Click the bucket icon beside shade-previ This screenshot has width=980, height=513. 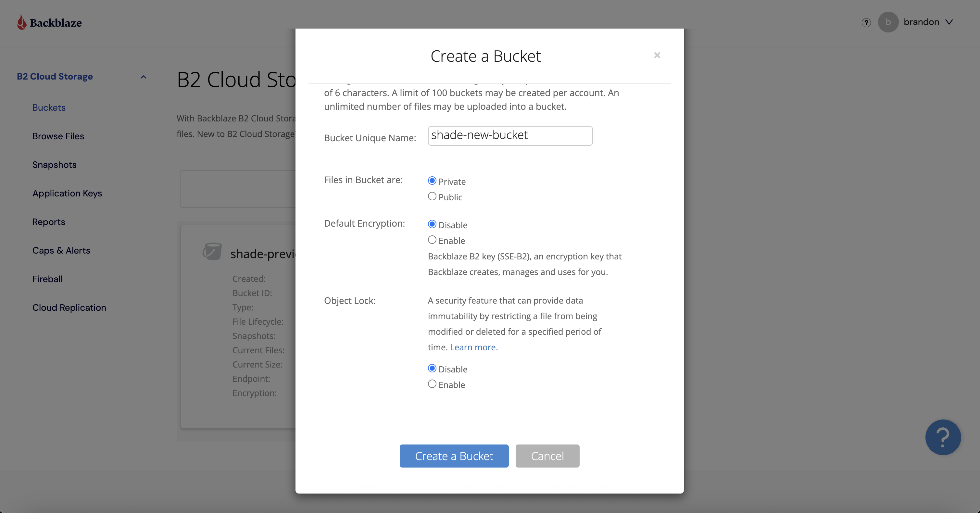[212, 252]
